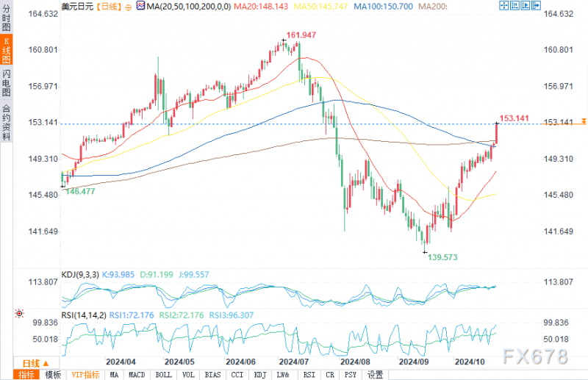
Task: Click the RSI1:72.176 value
Action: coord(132,315)
